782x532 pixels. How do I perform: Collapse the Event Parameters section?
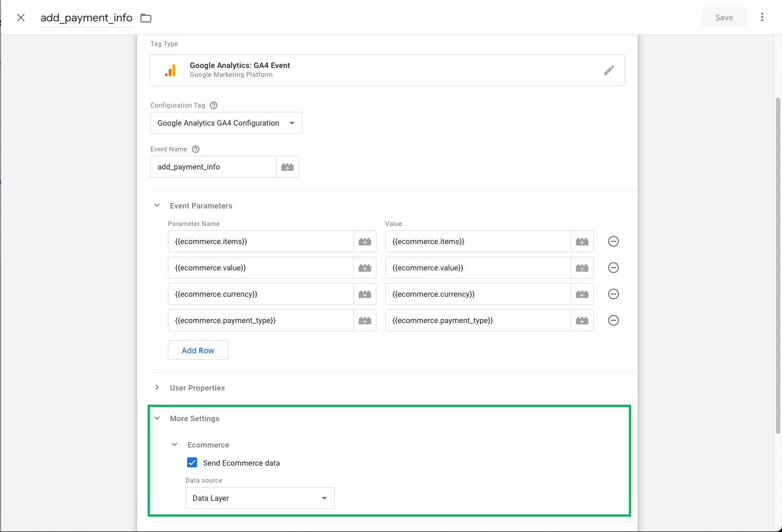(157, 206)
